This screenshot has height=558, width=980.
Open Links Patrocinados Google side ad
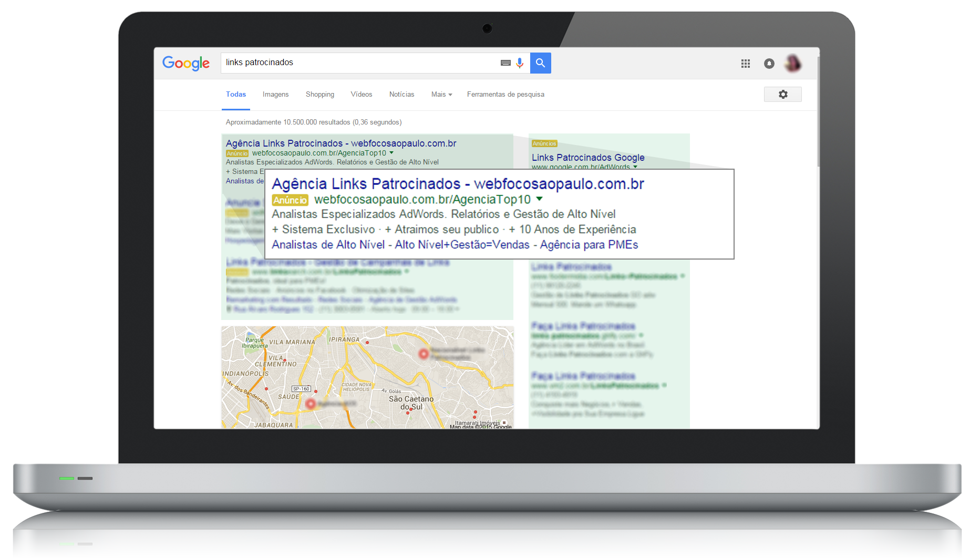click(588, 158)
